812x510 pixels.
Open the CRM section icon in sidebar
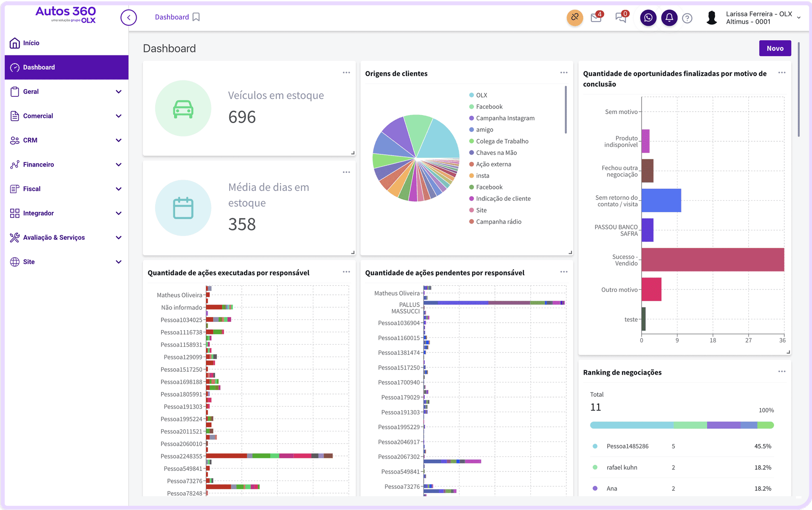15,140
